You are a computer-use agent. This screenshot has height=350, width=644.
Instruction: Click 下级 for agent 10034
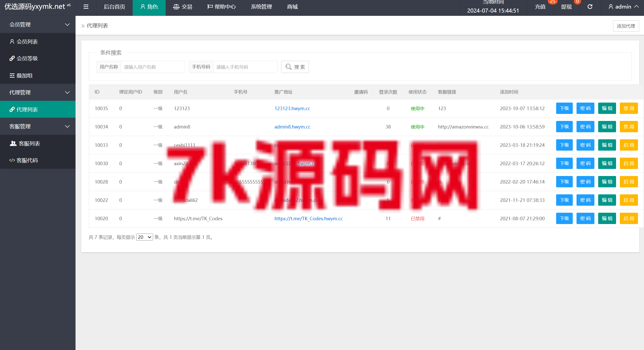click(x=564, y=127)
